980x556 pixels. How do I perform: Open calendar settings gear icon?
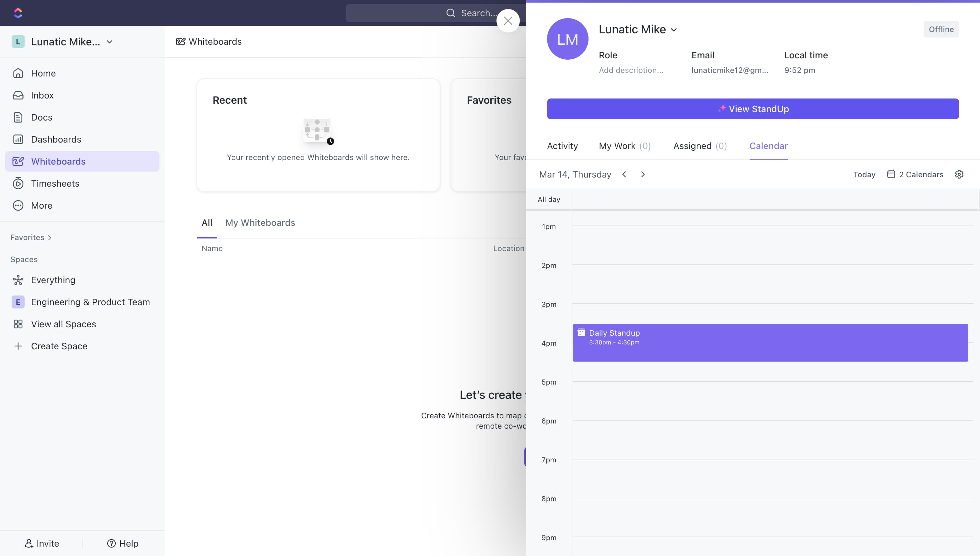(959, 175)
